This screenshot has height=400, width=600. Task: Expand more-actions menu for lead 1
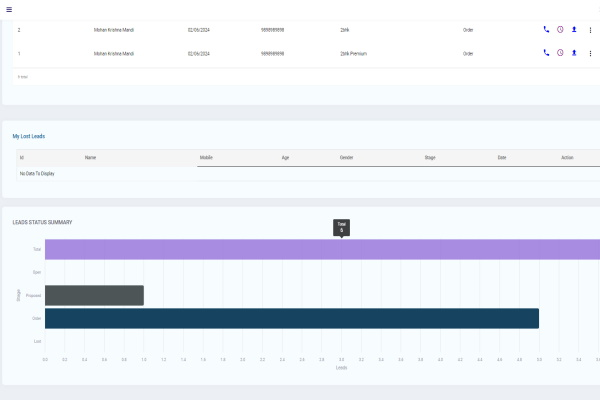click(x=590, y=53)
